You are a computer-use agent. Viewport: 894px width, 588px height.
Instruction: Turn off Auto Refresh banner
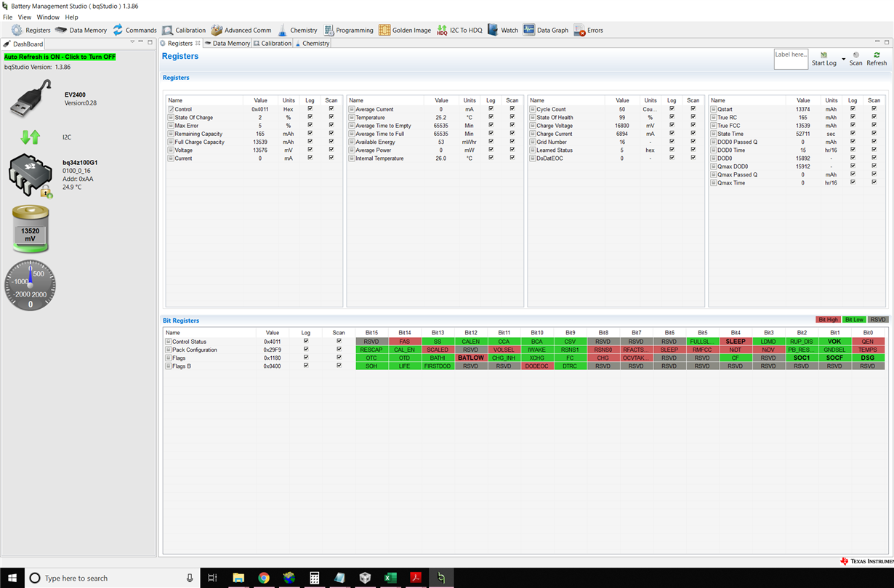pyautogui.click(x=60, y=57)
